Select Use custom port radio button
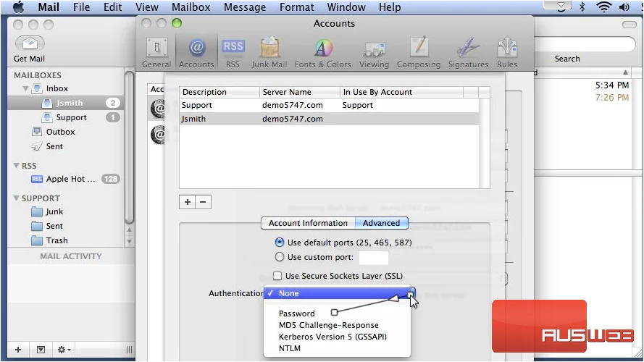Image resolution: width=644 pixels, height=362 pixels. (280, 257)
